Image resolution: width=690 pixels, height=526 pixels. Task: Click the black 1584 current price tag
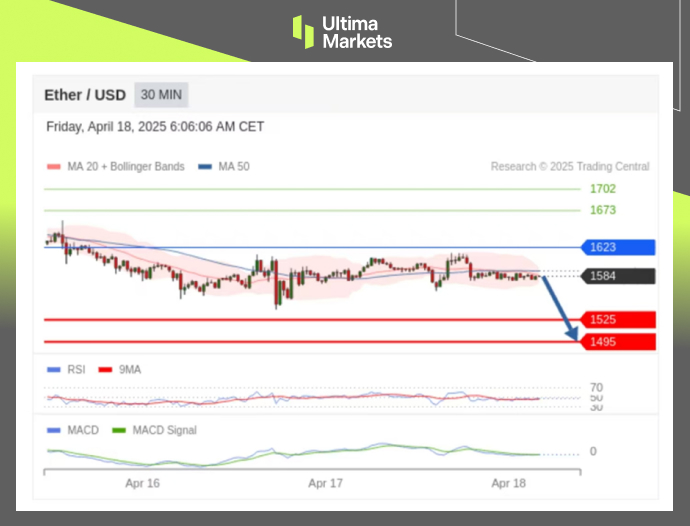pyautogui.click(x=617, y=277)
